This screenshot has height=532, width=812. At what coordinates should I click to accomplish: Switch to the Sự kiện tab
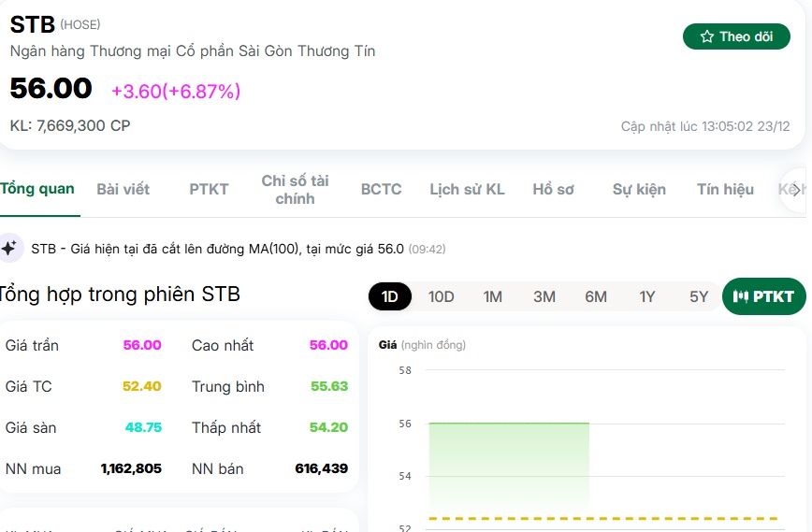(x=639, y=190)
